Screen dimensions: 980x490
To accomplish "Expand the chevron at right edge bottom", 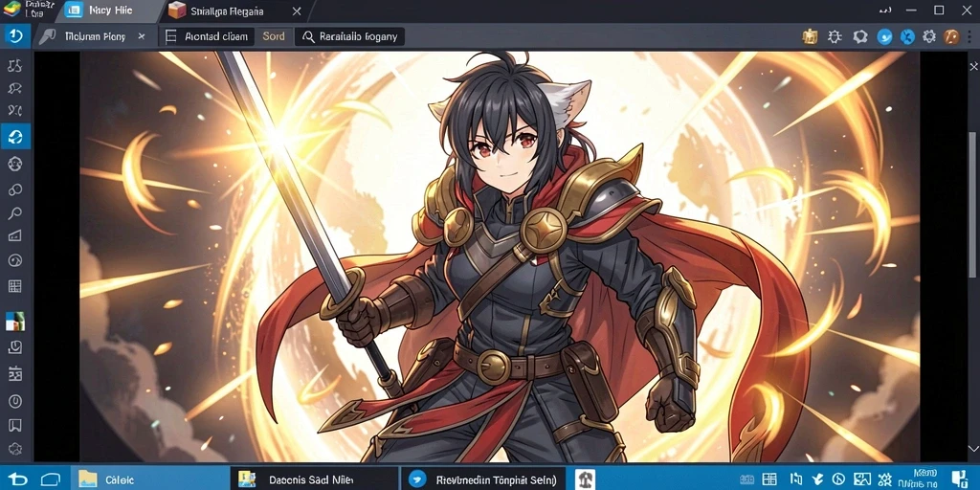I will [x=972, y=448].
